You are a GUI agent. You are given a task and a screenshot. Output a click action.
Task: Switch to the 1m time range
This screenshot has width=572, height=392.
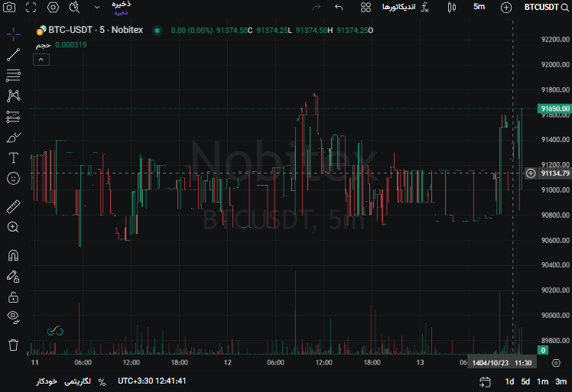[542, 381]
